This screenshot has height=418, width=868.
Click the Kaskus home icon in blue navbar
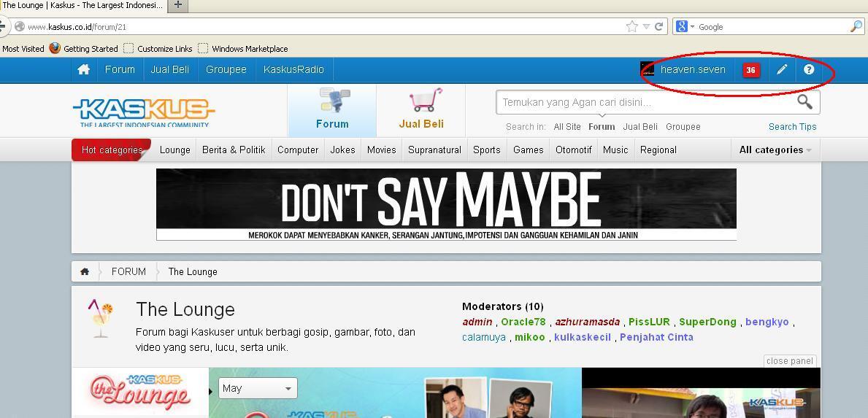(x=84, y=70)
